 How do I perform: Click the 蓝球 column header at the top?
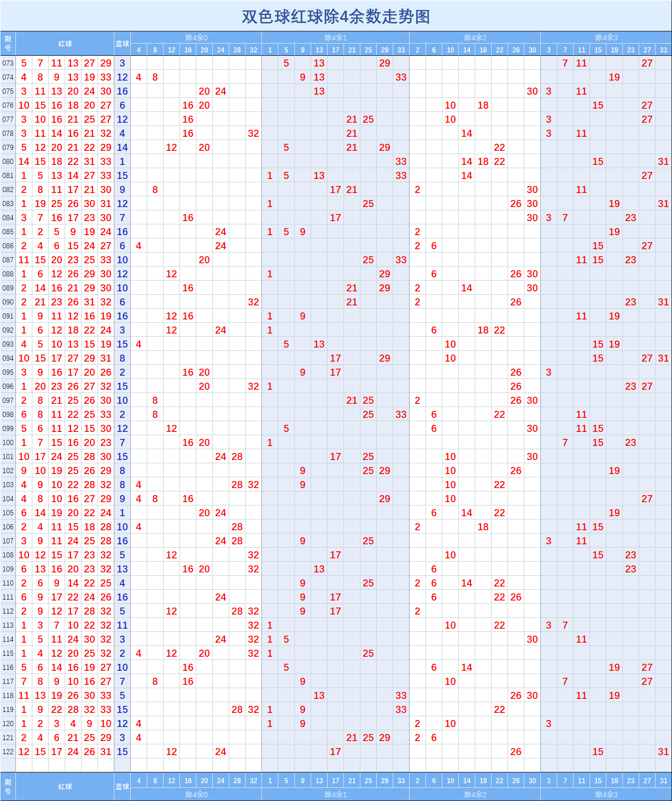[x=122, y=44]
